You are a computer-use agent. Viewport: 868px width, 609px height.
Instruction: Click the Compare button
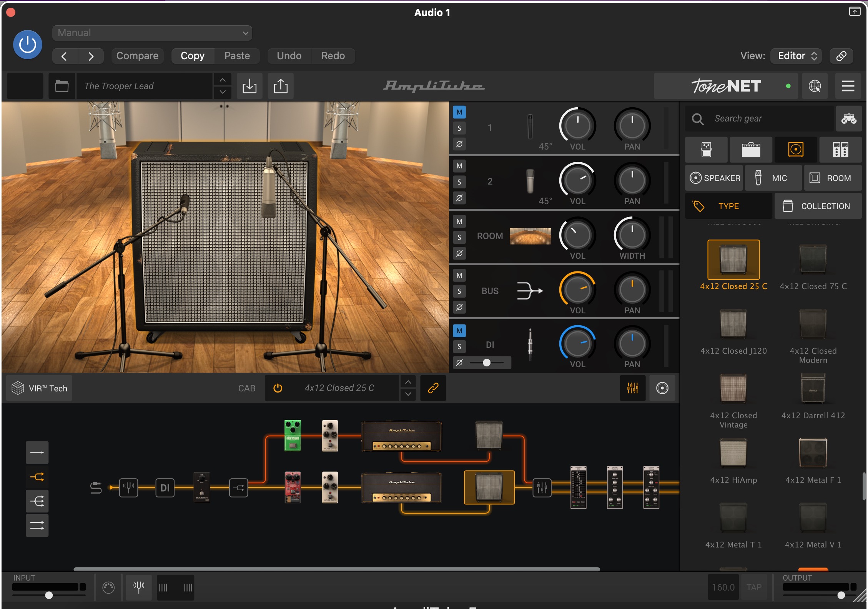click(x=137, y=56)
